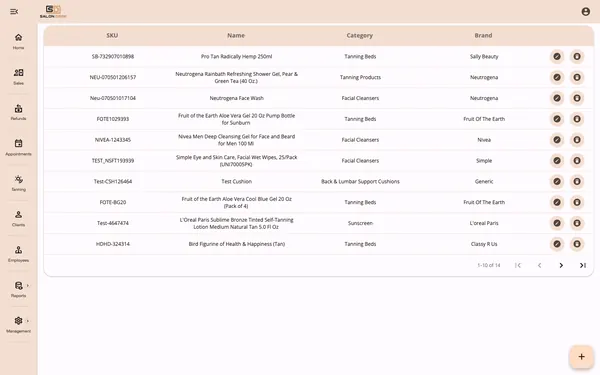Click the Sally Beauty brand cell

click(x=484, y=57)
